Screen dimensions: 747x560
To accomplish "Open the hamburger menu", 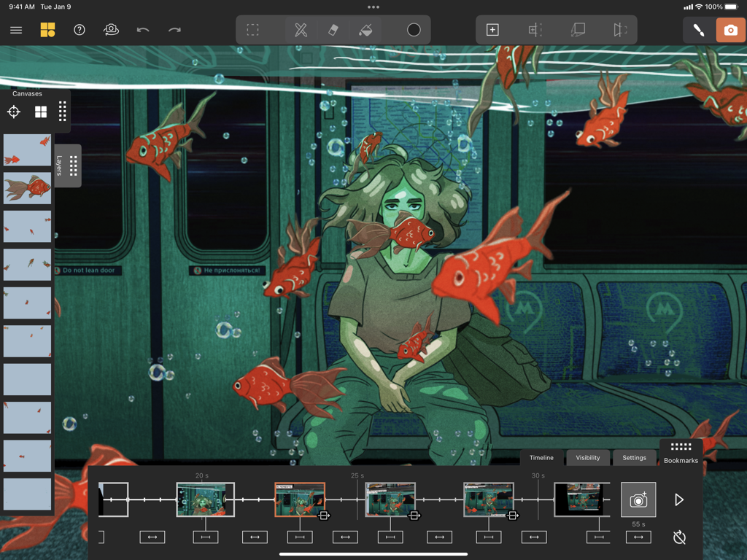I will tap(15, 30).
